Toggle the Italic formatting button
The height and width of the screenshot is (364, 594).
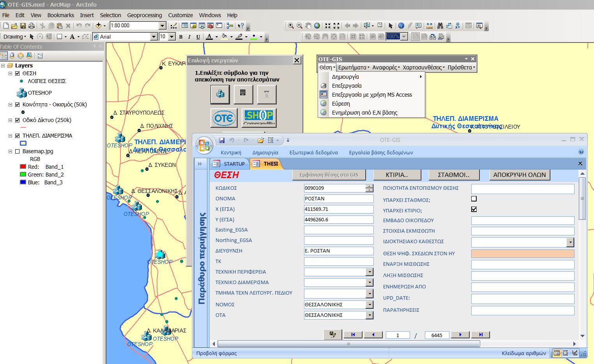[189, 37]
